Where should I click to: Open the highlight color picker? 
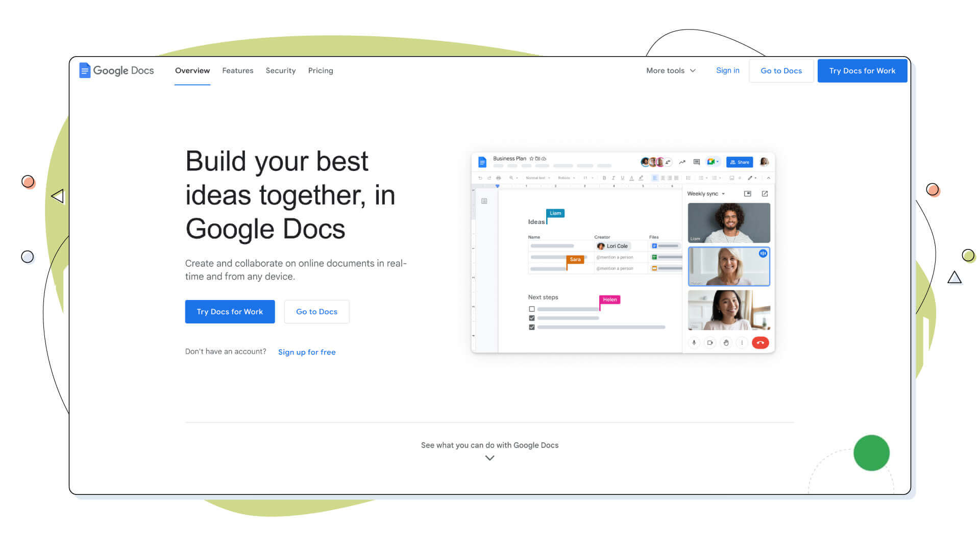[641, 178]
